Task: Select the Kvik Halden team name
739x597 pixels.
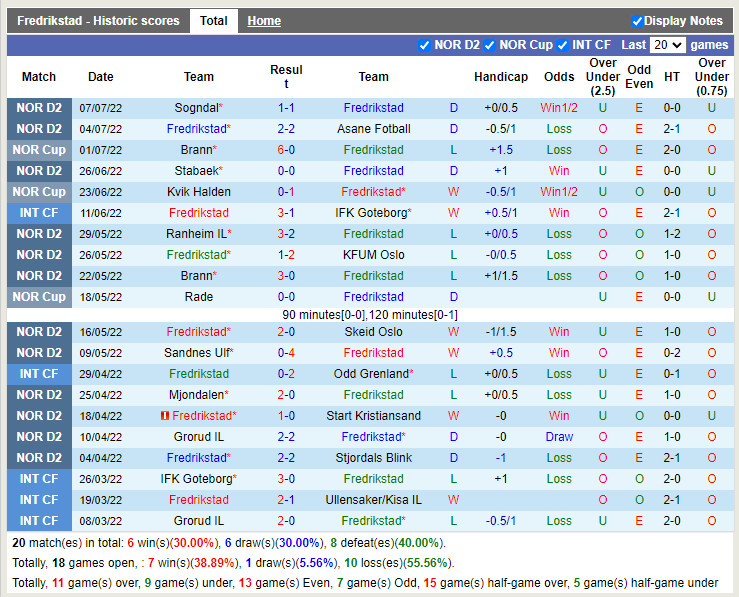Action: point(199,192)
